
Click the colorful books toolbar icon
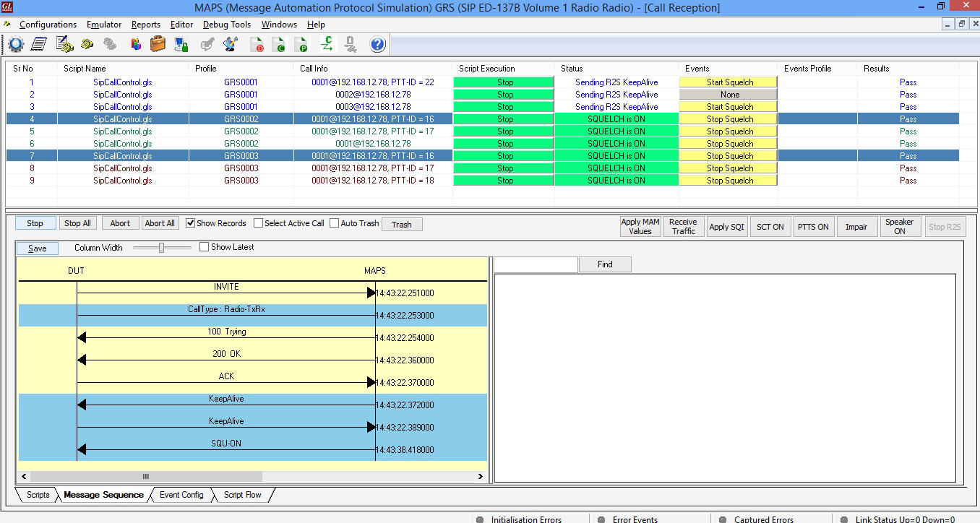[135, 45]
